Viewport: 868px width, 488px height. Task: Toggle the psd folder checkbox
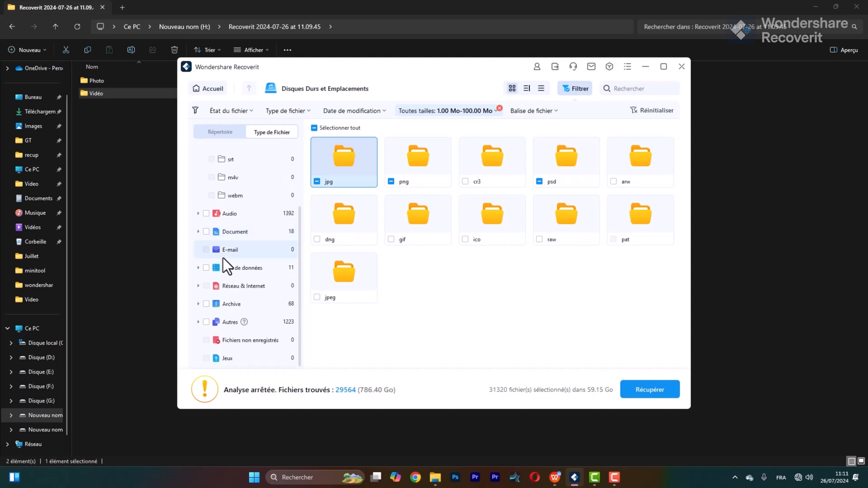pos(539,181)
